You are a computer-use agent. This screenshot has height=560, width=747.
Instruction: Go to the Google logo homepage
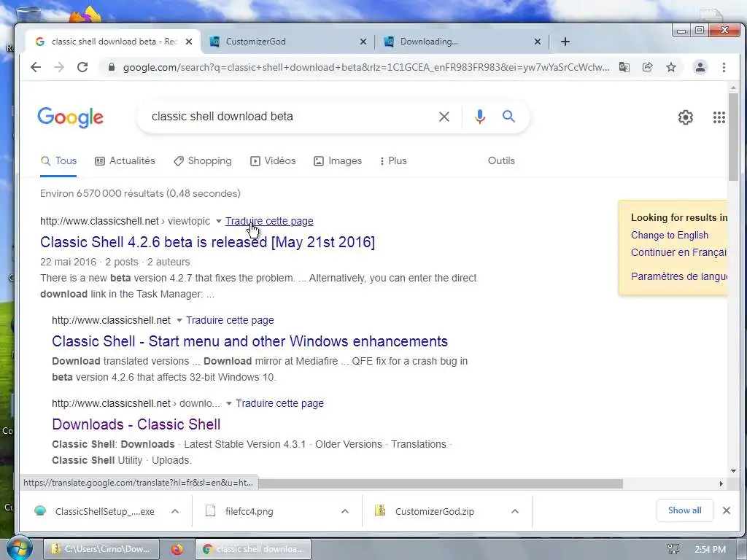[71, 117]
